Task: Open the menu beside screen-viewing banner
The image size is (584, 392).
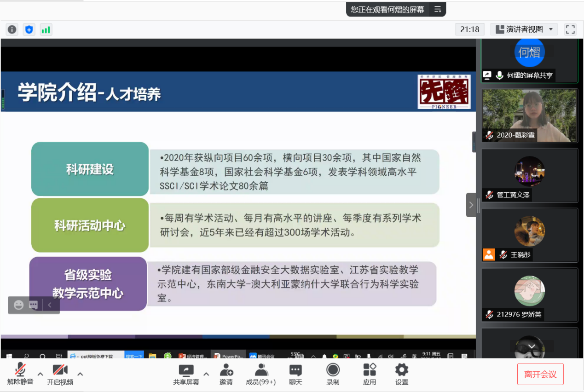Action: tap(438, 9)
